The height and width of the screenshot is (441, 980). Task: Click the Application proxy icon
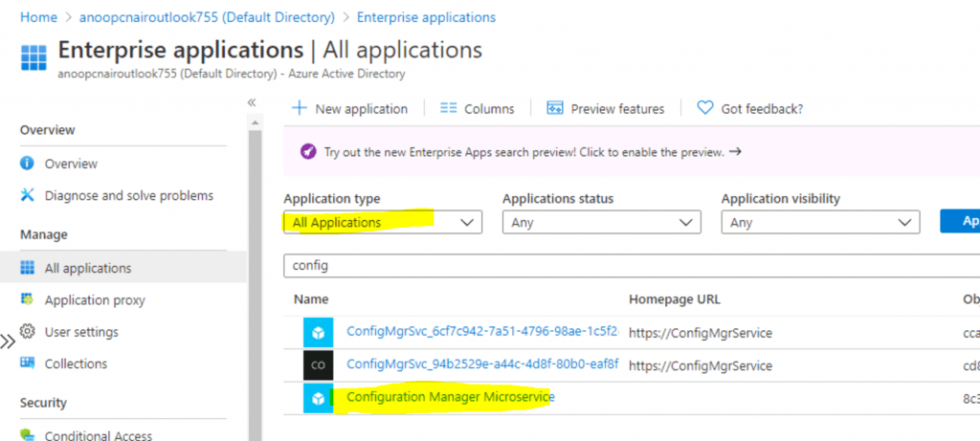(27, 299)
